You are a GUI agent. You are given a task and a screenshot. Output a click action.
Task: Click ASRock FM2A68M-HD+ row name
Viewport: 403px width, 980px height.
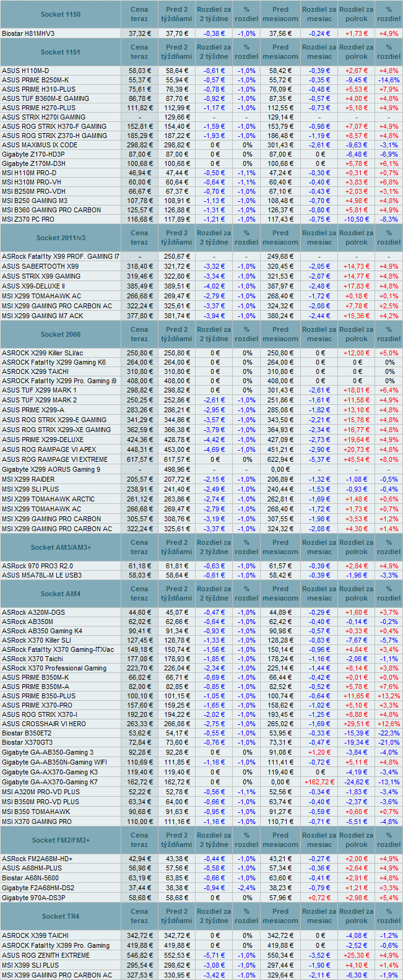pos(37,859)
